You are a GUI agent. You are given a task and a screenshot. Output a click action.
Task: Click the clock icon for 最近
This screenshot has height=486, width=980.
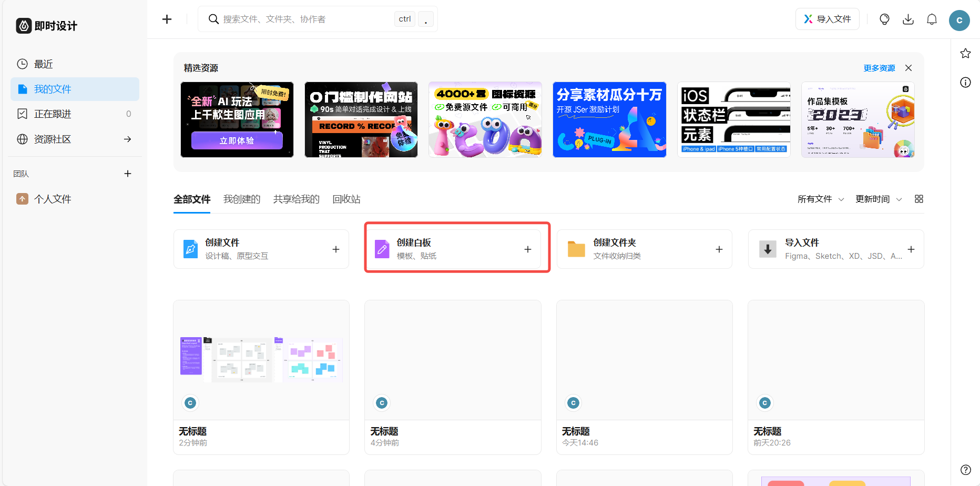coord(22,64)
